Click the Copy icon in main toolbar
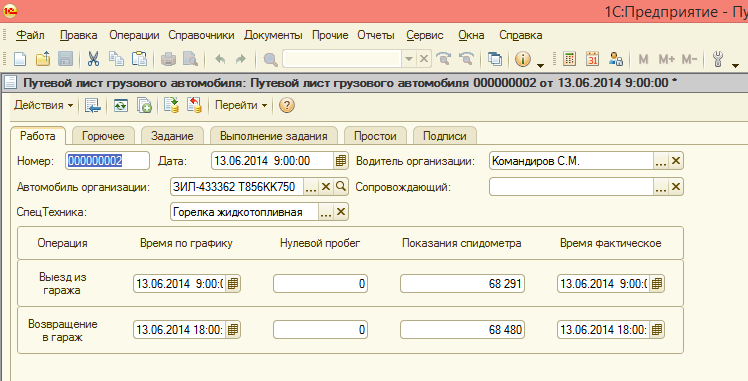This screenshot has width=748, height=381. 116,59
